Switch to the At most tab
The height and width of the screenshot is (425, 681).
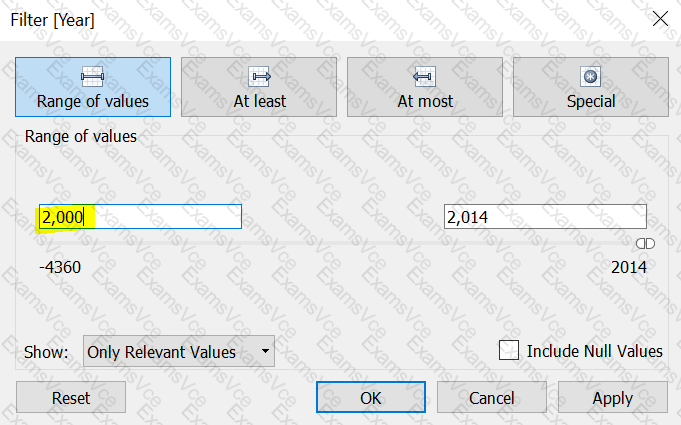pyautogui.click(x=425, y=87)
